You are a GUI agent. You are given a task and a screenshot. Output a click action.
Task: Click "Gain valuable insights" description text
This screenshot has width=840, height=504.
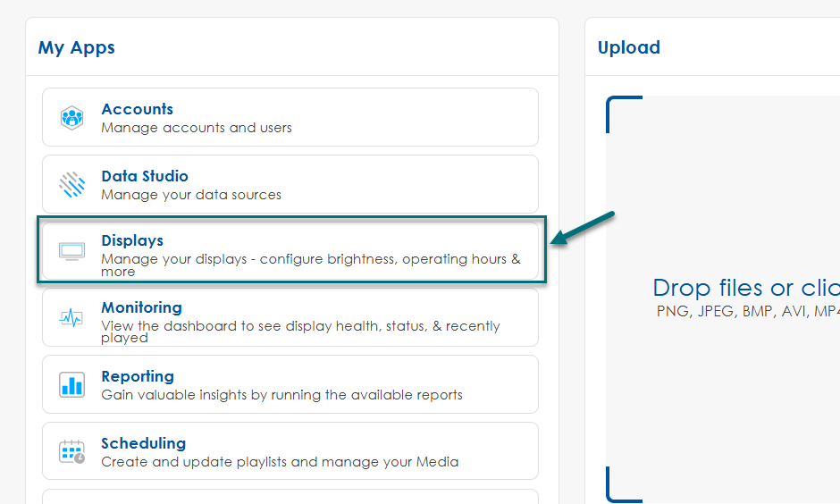[281, 394]
